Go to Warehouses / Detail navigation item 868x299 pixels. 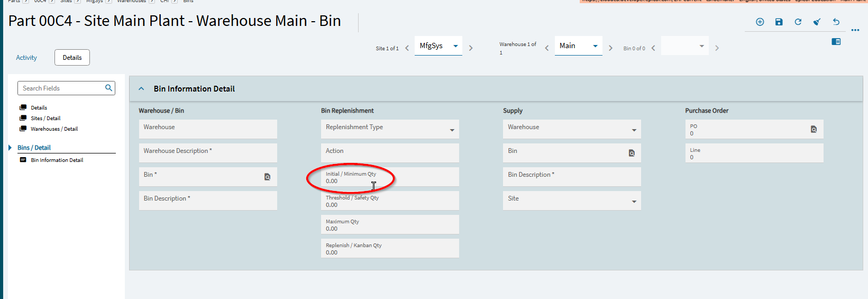pyautogui.click(x=54, y=129)
